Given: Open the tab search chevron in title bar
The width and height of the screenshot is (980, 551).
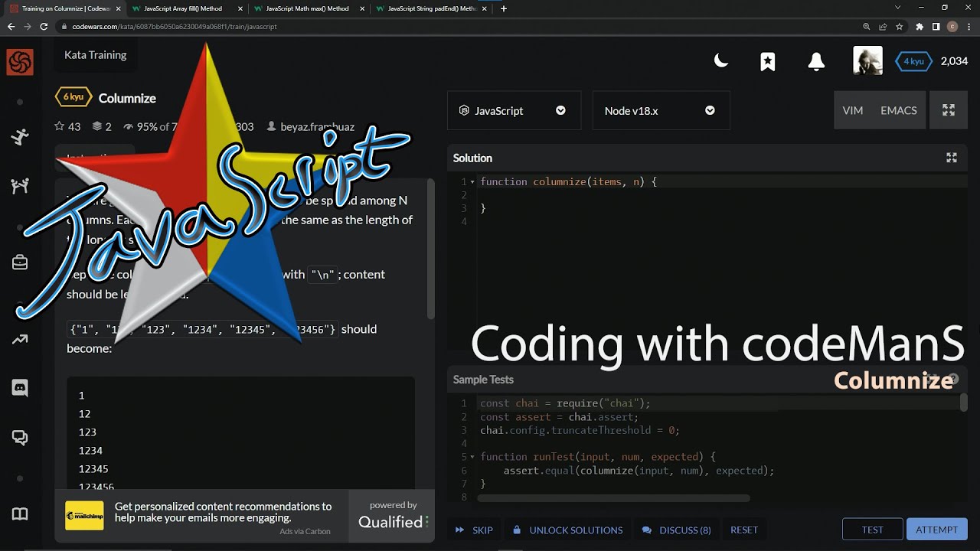Looking at the screenshot, I should [897, 8].
